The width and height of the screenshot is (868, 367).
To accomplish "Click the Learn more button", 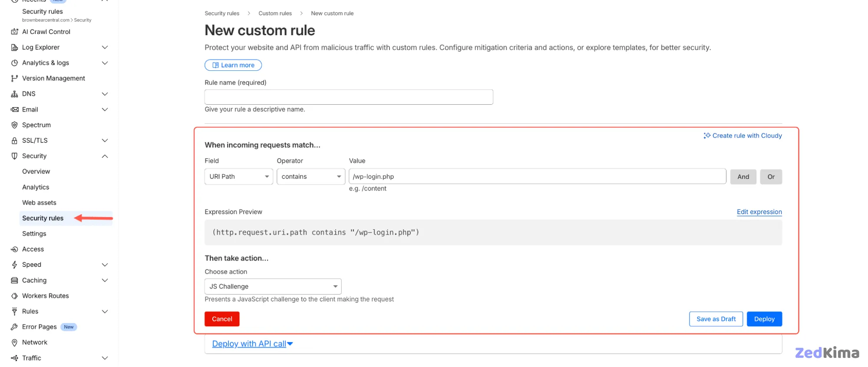I will coord(233,65).
